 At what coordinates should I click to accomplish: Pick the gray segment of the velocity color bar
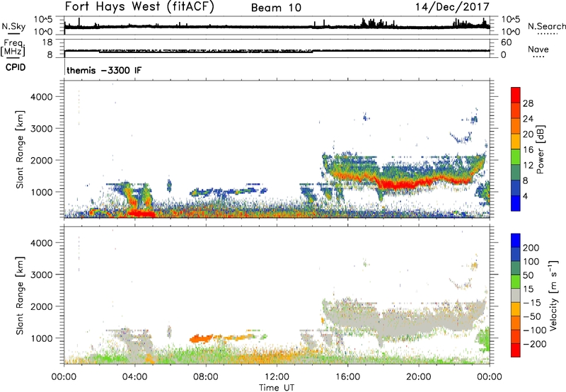pos(516,295)
